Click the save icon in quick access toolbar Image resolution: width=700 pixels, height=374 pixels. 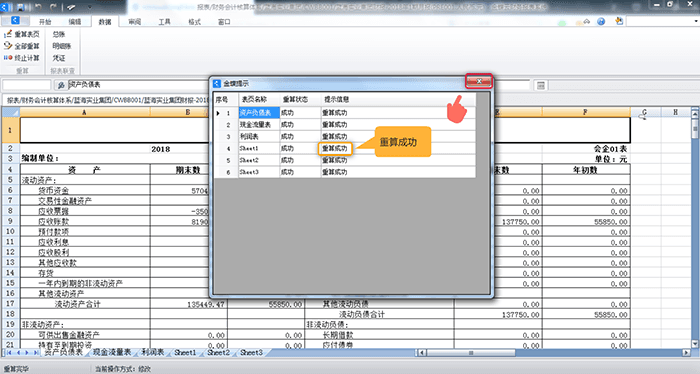[x=21, y=7]
